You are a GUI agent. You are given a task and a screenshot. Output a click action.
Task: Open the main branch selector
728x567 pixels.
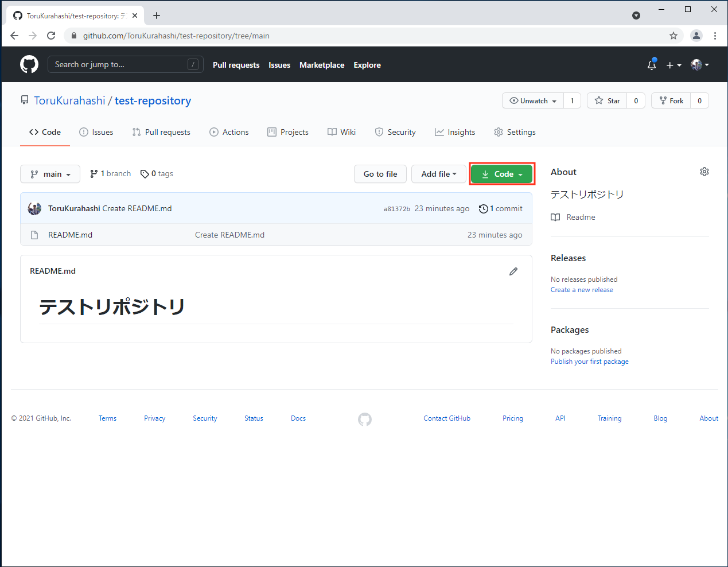point(50,174)
